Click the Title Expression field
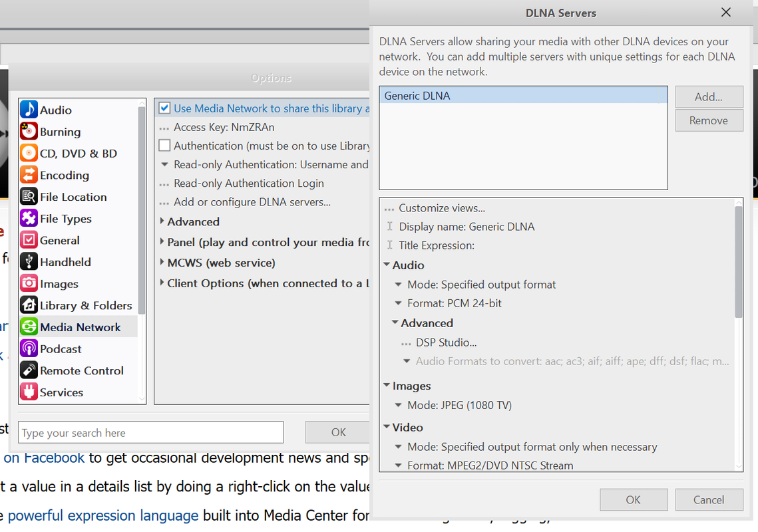Screen dimensions: 758x532 click(437, 245)
